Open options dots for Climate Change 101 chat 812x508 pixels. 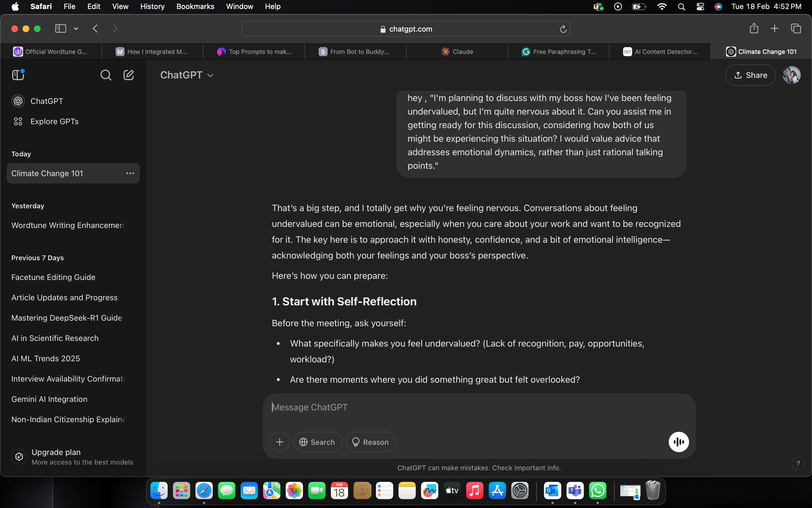tap(130, 173)
